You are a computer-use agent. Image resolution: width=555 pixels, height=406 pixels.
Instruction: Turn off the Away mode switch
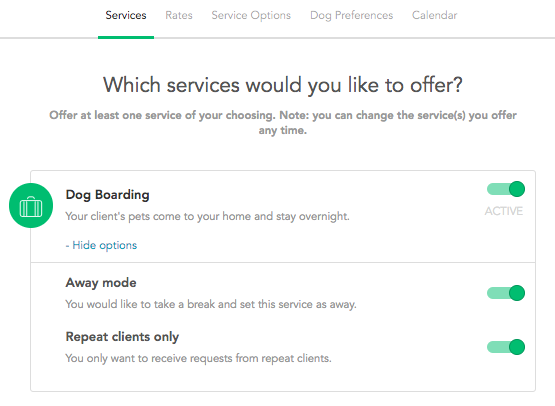[x=506, y=293]
